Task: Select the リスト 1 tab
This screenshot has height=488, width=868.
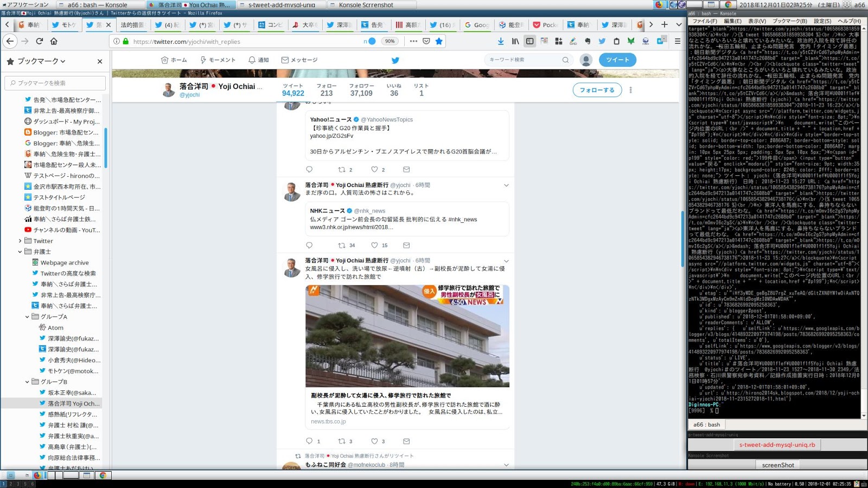Action: pos(421,90)
